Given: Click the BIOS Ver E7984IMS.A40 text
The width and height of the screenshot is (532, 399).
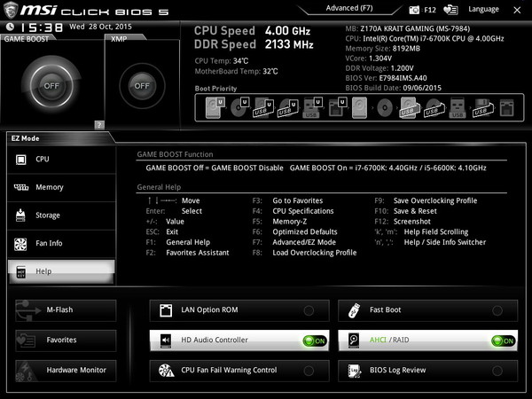Looking at the screenshot, I should tap(386, 78).
